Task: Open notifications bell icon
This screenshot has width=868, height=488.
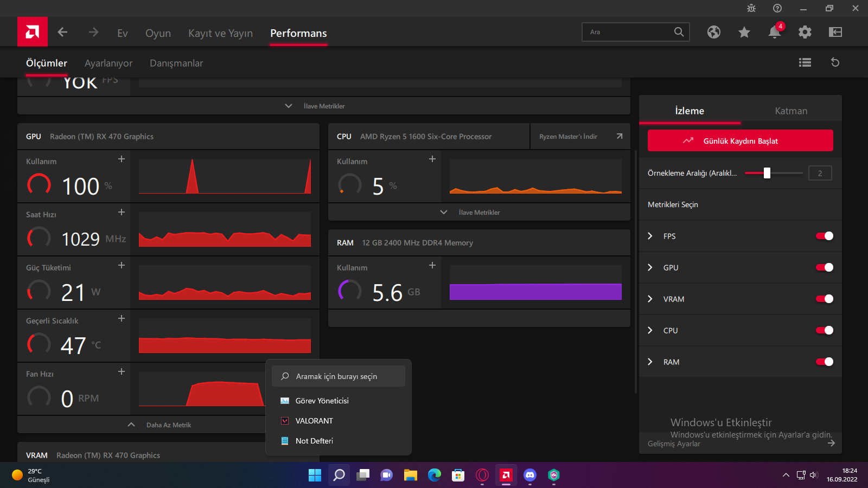Action: click(x=774, y=33)
